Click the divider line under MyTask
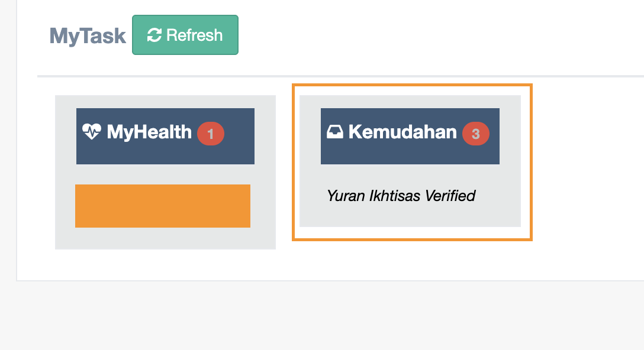This screenshot has width=644, height=350. 340,76
